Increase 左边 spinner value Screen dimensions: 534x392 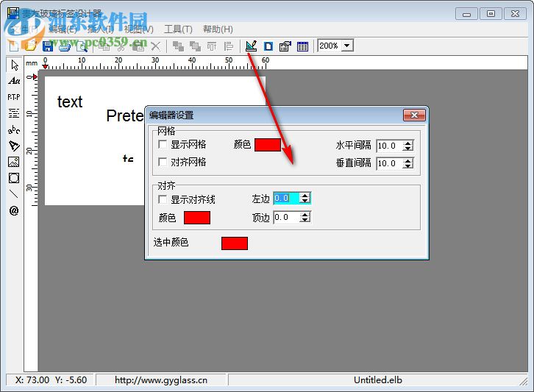305,196
